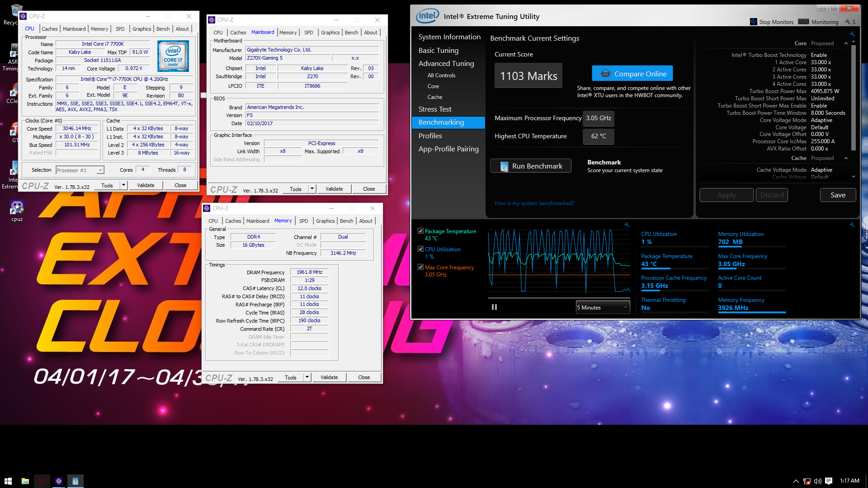Image resolution: width=868 pixels, height=488 pixels.
Task: Open the Monitoring view from the header
Action: click(818, 22)
